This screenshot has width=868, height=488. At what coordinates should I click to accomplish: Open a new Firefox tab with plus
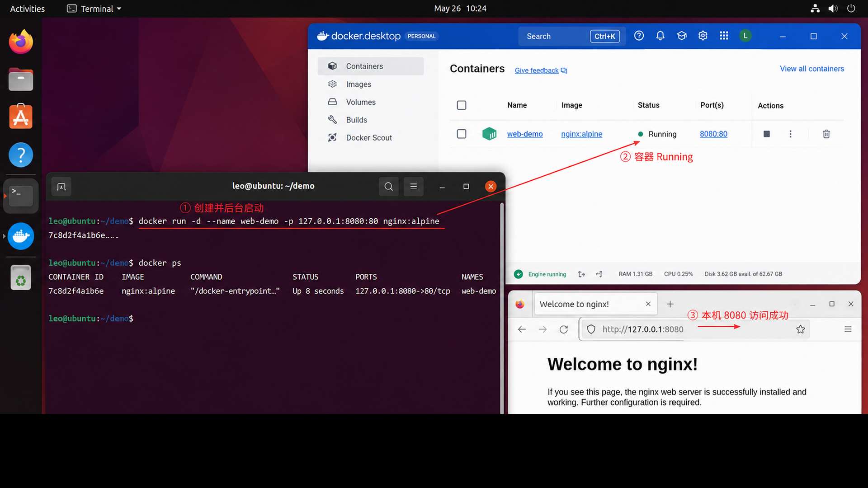[670, 304]
